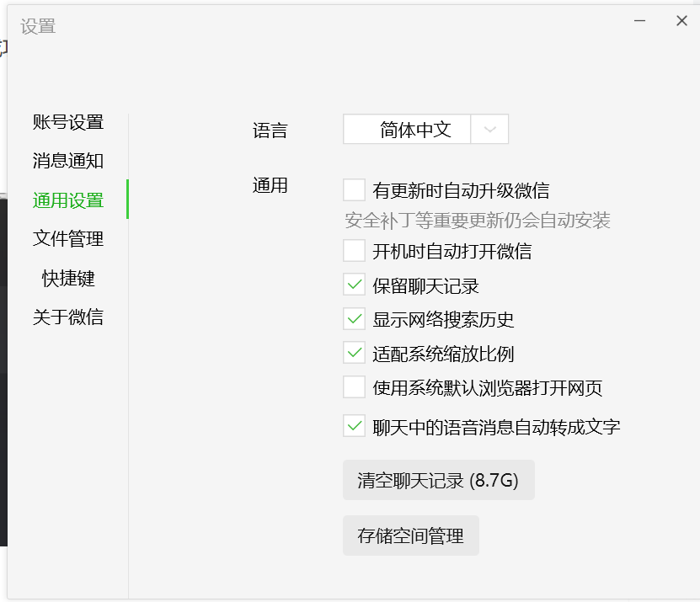Expand the language dropdown arrow
The image size is (700, 602).
tap(489, 130)
